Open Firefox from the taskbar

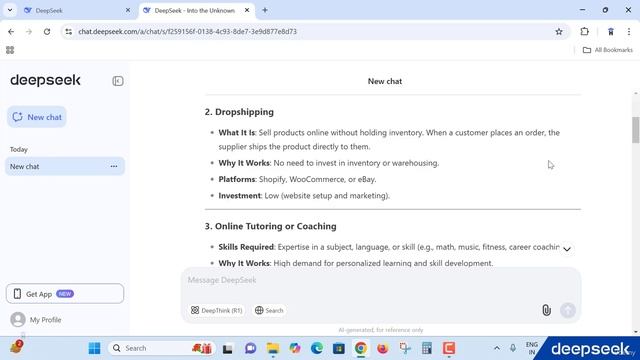pos(382,348)
